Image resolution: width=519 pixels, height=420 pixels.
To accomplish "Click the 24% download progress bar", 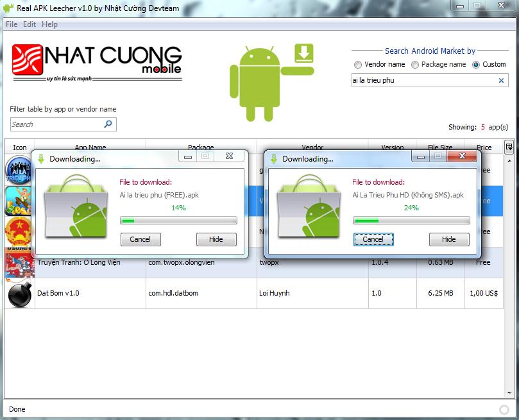I will click(x=411, y=221).
